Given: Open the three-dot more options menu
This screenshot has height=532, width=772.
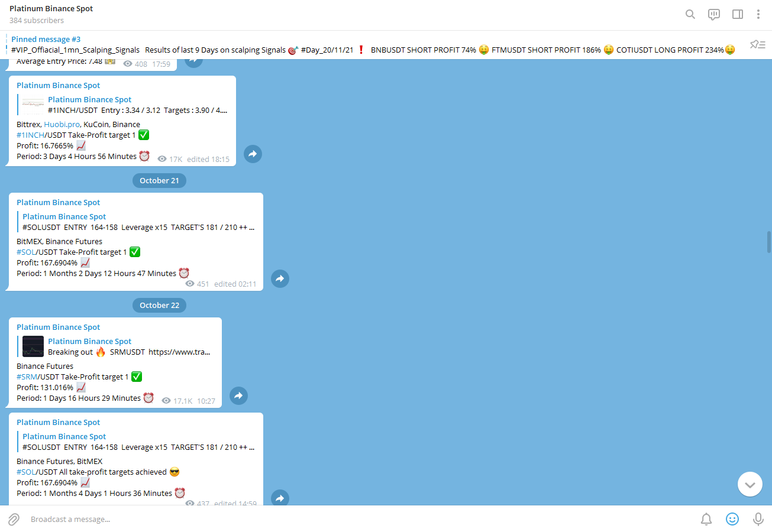Looking at the screenshot, I should click(758, 14).
